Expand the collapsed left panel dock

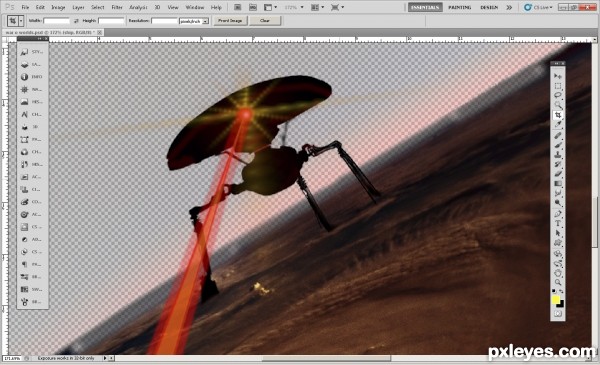click(39, 39)
